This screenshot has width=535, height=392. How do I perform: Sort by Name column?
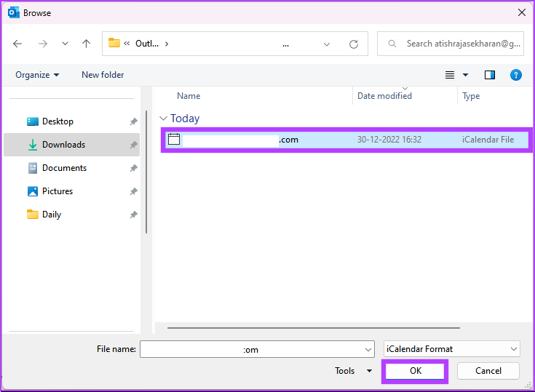point(189,96)
